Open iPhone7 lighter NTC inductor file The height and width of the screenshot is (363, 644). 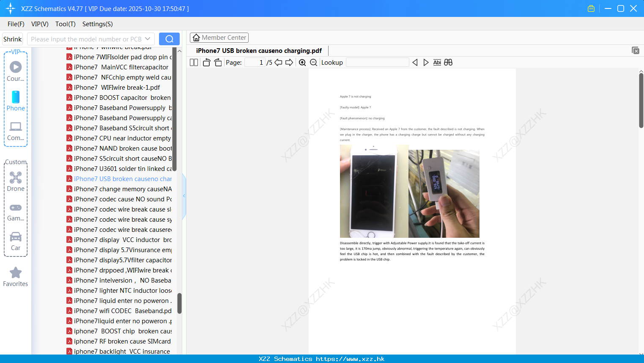click(119, 290)
